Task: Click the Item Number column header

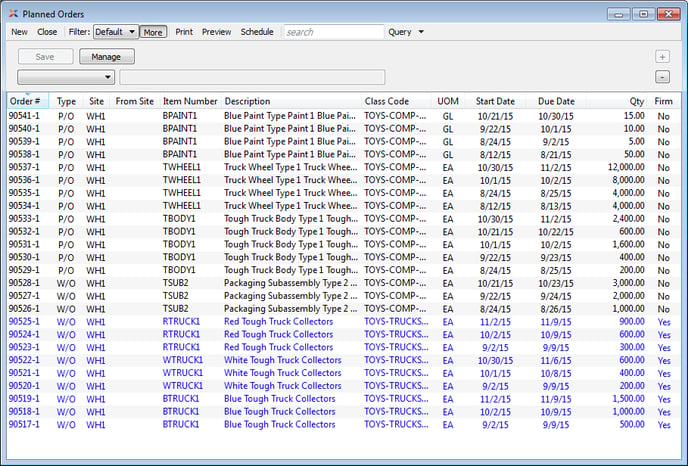Action: [190, 101]
